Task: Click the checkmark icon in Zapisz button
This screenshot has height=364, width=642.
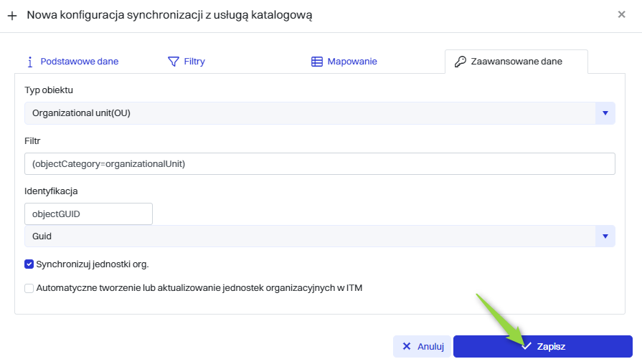Action: tap(526, 346)
